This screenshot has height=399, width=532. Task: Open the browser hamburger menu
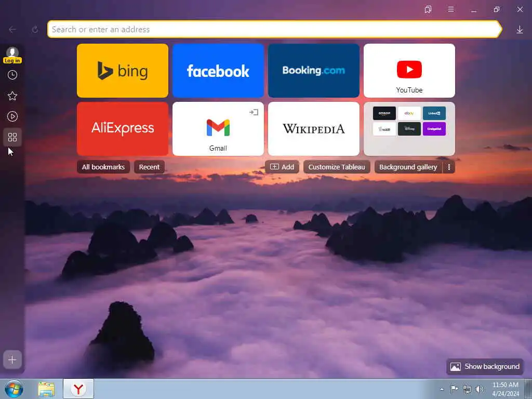(x=451, y=9)
